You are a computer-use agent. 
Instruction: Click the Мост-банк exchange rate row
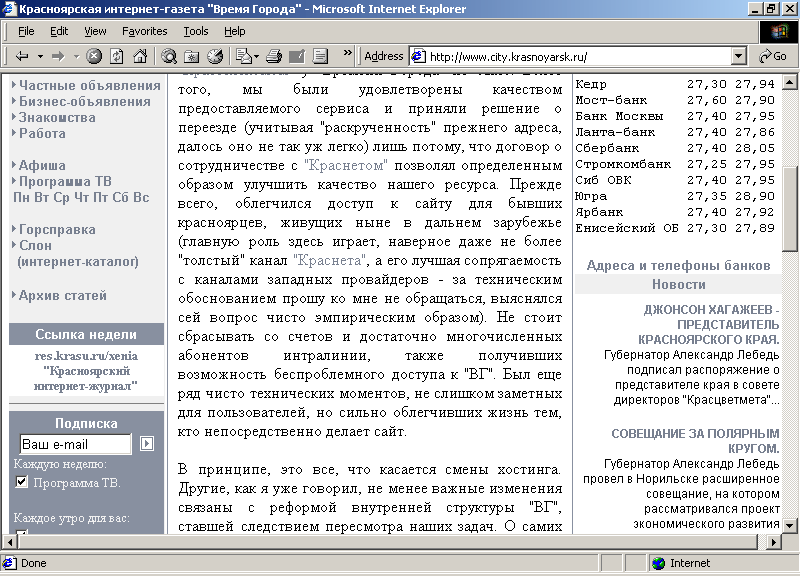675,100
